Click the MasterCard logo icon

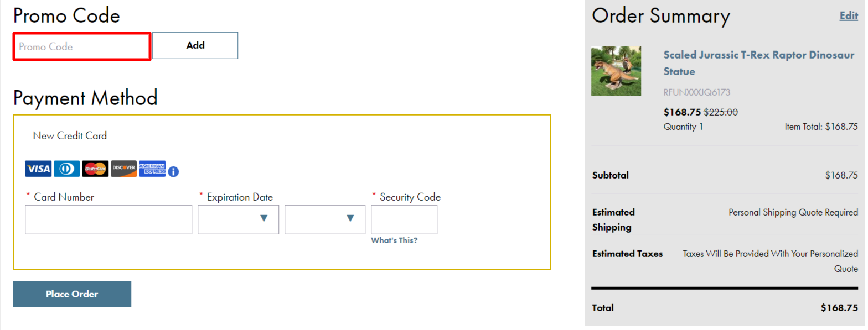pyautogui.click(x=95, y=169)
